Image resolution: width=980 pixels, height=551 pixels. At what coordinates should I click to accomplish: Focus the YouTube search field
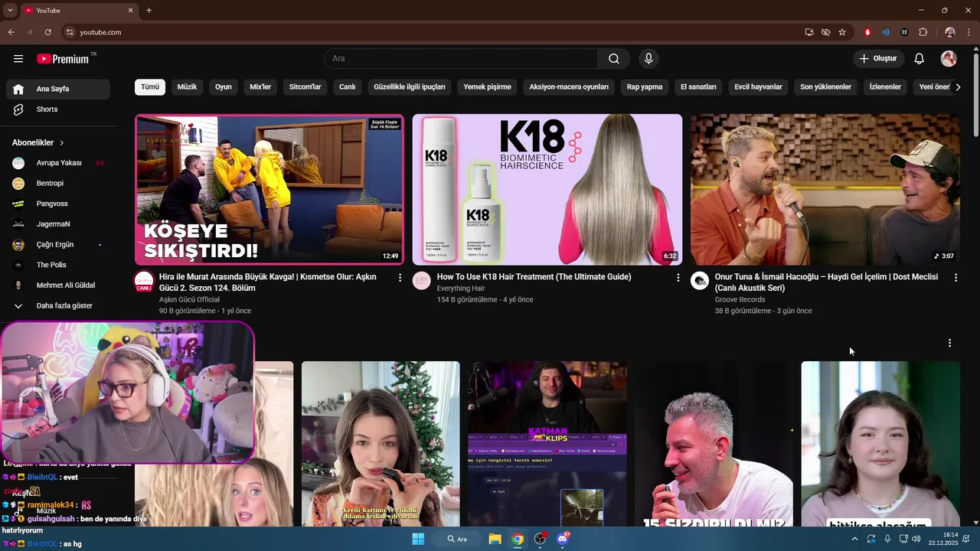click(461, 59)
